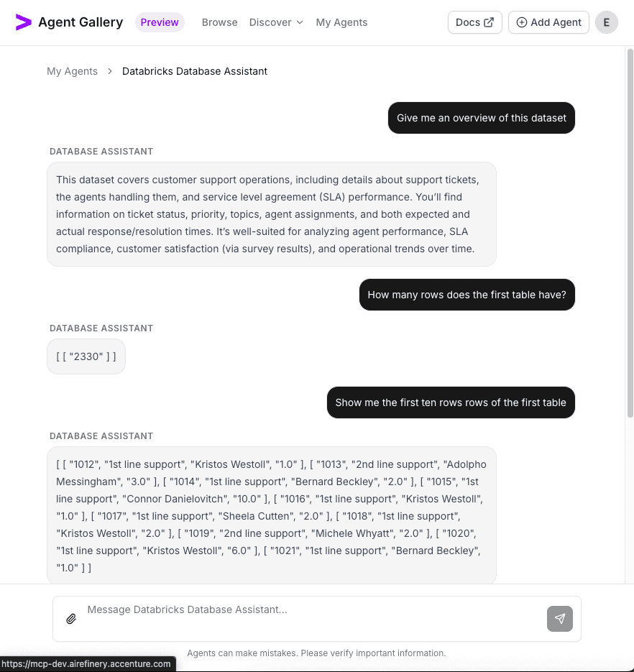Open file attachments with the paperclip icon
The width and height of the screenshot is (634, 672).
pyautogui.click(x=70, y=618)
